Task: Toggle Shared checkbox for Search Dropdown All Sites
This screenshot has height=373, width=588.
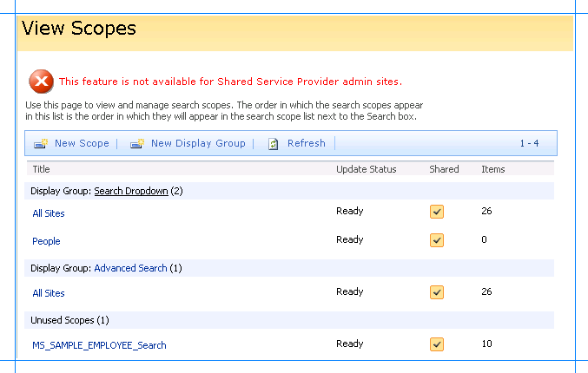Action: click(437, 212)
